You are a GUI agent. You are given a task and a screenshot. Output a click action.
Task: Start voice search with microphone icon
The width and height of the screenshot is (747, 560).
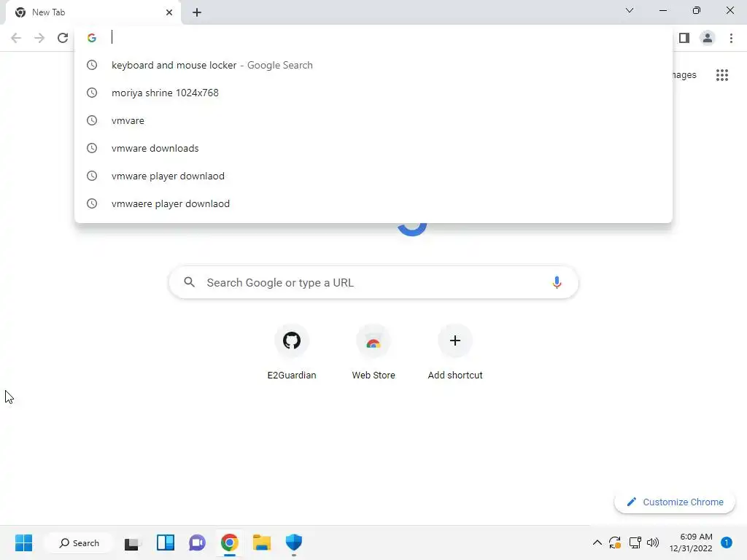click(x=557, y=282)
